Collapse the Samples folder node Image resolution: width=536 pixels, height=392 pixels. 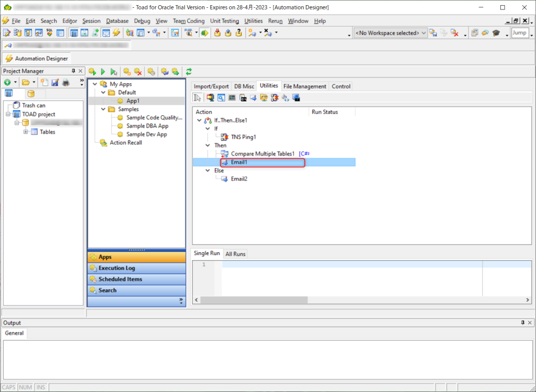pos(103,109)
